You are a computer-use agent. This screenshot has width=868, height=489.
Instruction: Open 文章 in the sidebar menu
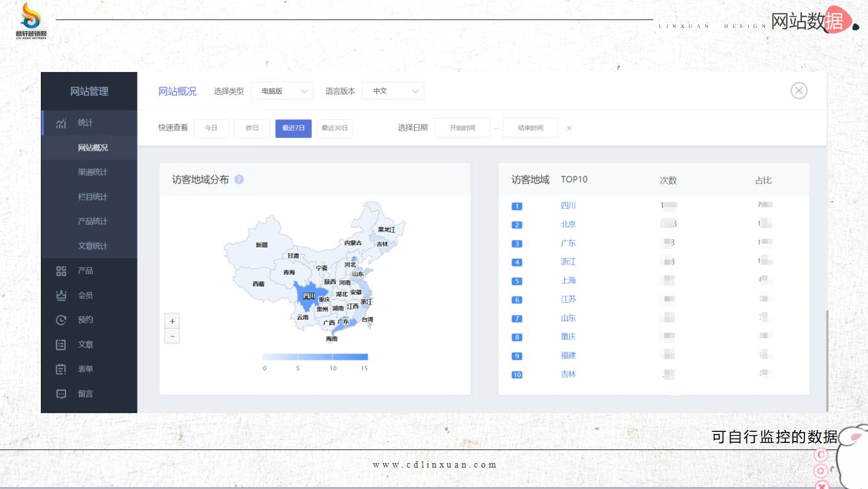tap(89, 344)
